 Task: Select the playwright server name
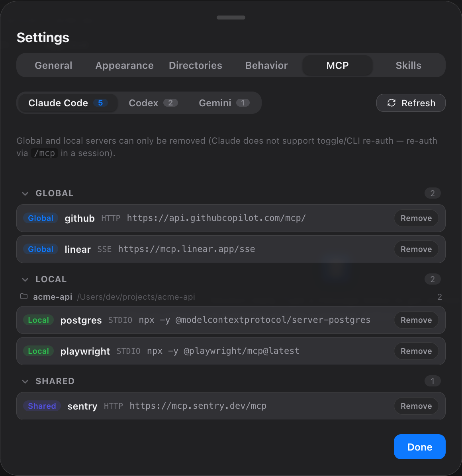tap(85, 351)
